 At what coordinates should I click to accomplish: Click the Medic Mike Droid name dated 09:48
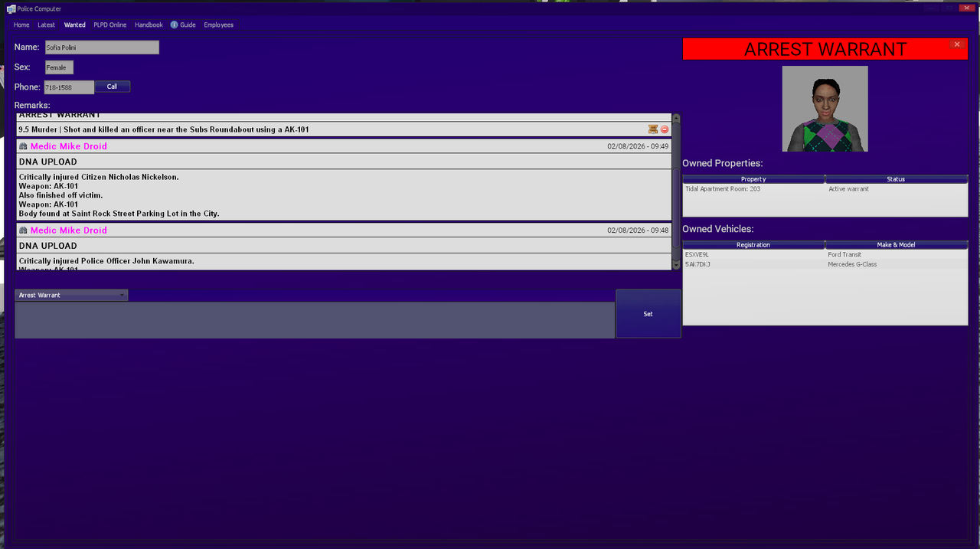pos(69,230)
